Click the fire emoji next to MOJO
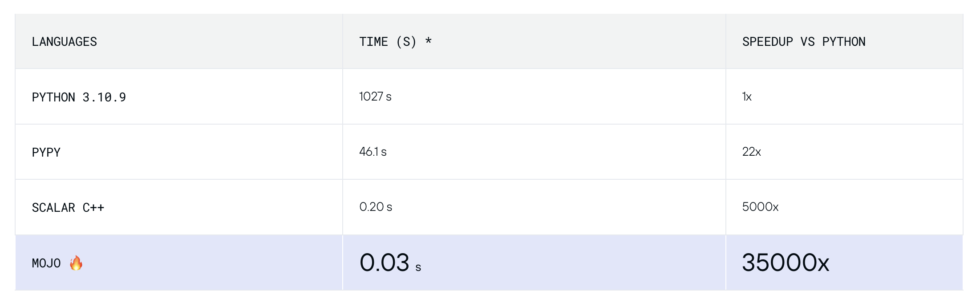 tap(76, 263)
